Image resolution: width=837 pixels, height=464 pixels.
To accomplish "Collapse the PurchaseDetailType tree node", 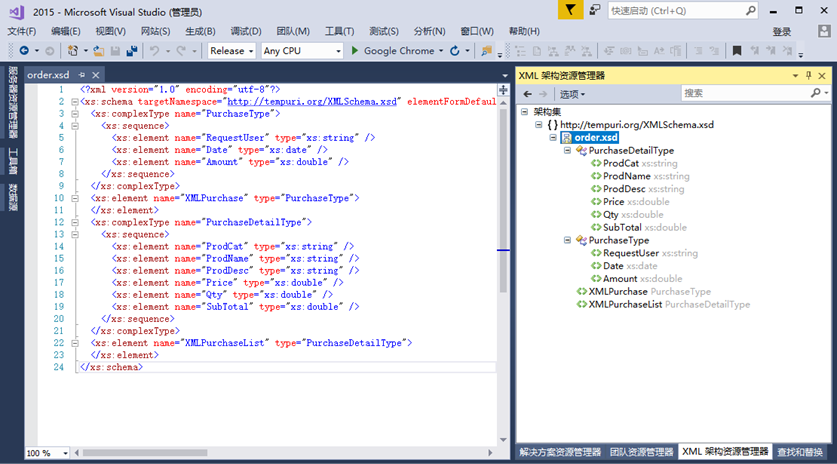I will pos(567,151).
